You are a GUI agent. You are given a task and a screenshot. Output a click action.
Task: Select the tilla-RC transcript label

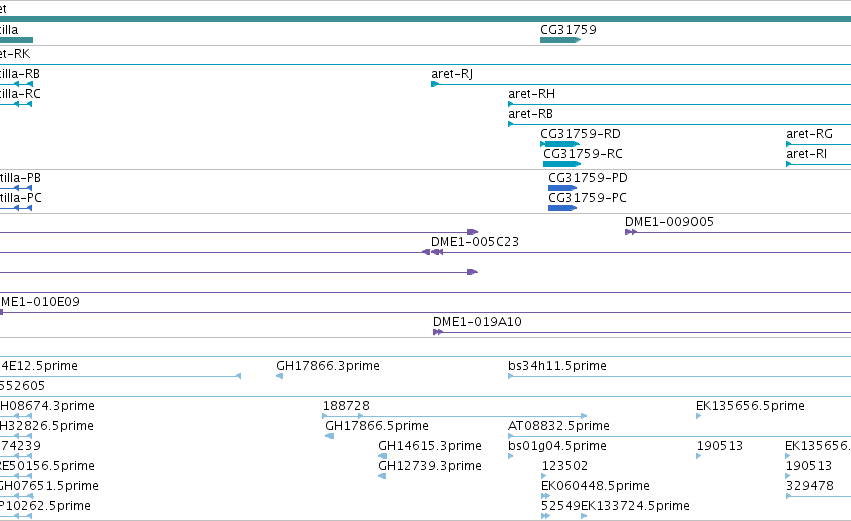(20, 94)
